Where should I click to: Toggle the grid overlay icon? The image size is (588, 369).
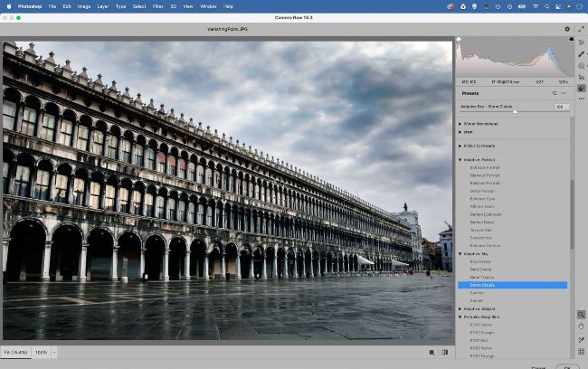coord(581,352)
